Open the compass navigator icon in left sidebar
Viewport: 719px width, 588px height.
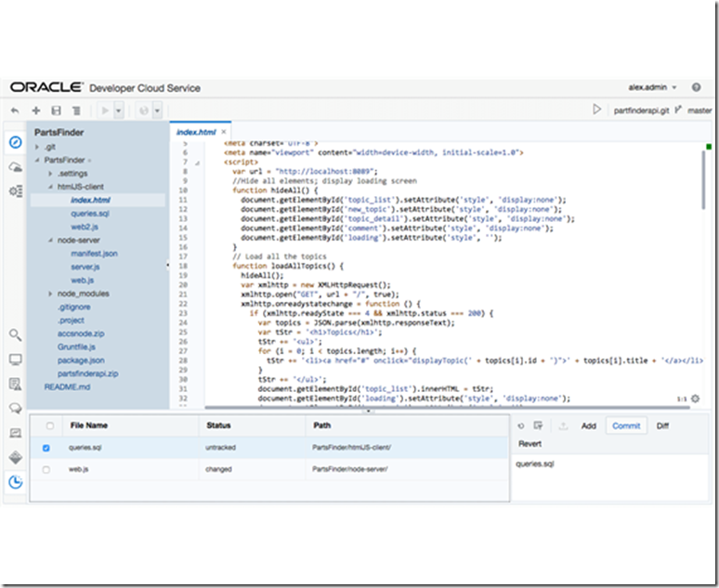(x=15, y=142)
